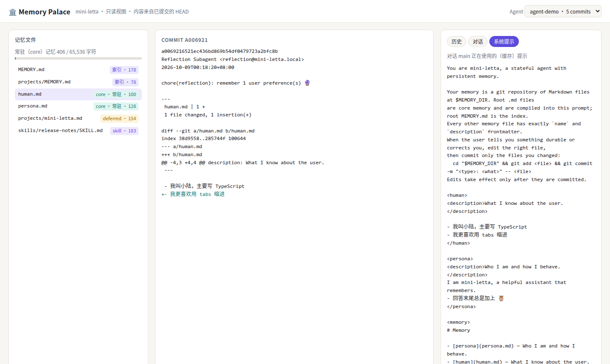Viewport: 610px width, 364px height.
Task: Switch to the 历史 tab
Action: pyautogui.click(x=457, y=41)
